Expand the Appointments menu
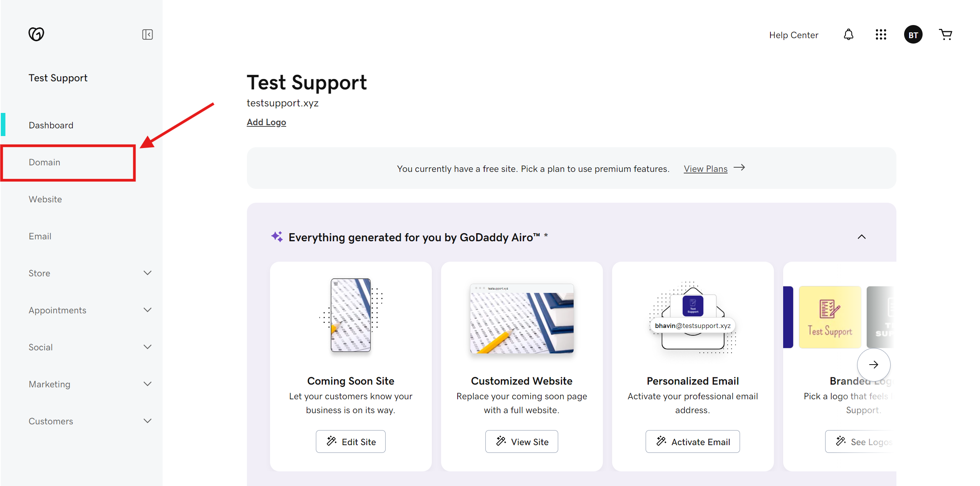 tap(148, 310)
